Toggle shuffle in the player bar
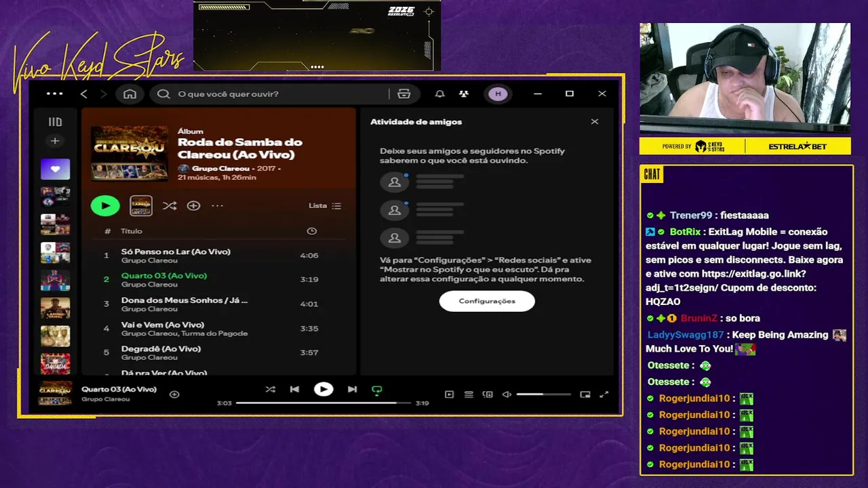Viewport: 868px width, 488px height. click(x=270, y=389)
